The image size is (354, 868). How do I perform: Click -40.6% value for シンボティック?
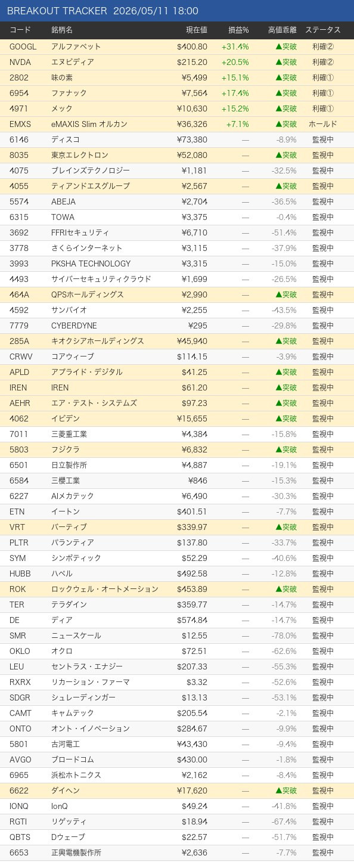[x=284, y=558]
